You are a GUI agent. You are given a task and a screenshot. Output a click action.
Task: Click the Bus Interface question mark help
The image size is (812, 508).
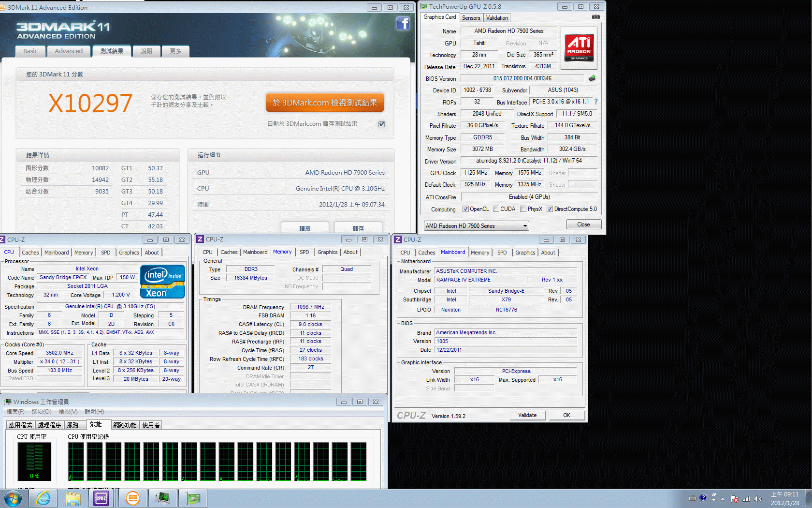596,102
